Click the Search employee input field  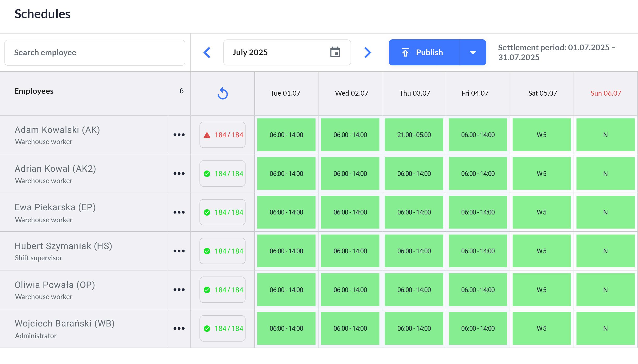click(95, 53)
